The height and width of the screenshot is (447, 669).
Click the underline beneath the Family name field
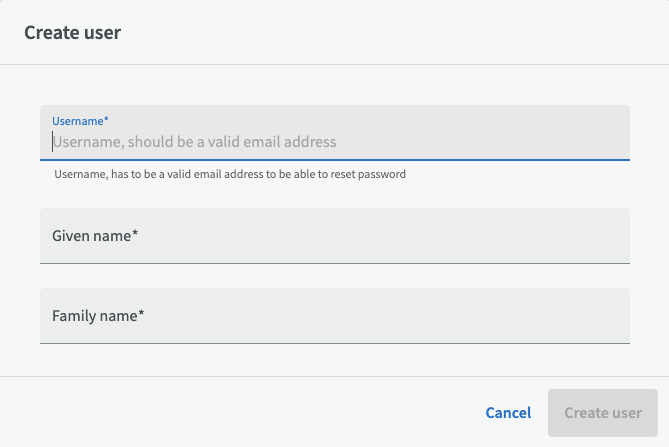pos(335,343)
